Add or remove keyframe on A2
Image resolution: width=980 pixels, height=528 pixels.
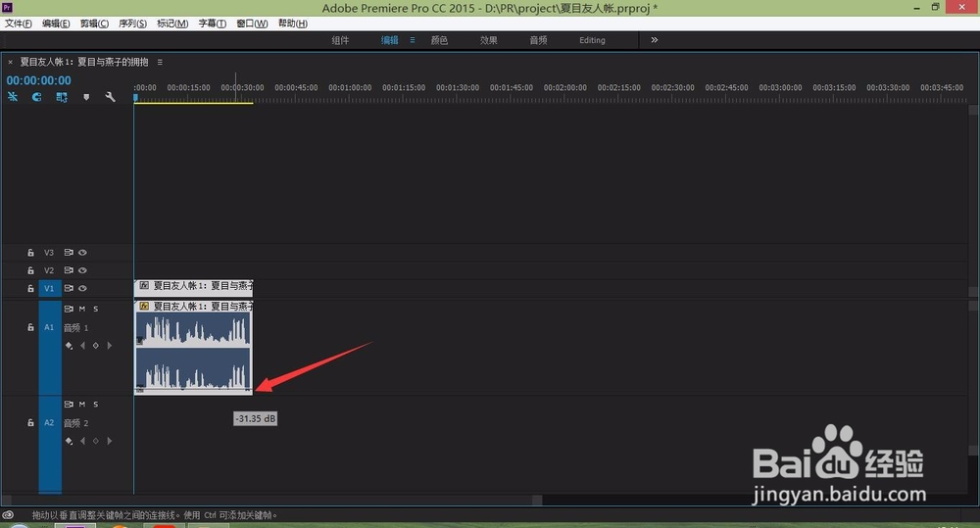pyautogui.click(x=96, y=441)
